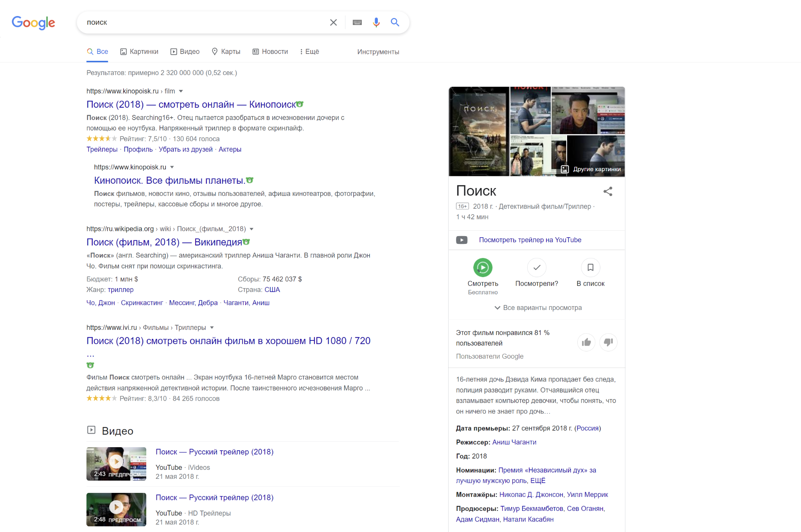Viewport: 801px width, 532px height.
Task: Open Трейлеры sitelink
Action: [102, 149]
